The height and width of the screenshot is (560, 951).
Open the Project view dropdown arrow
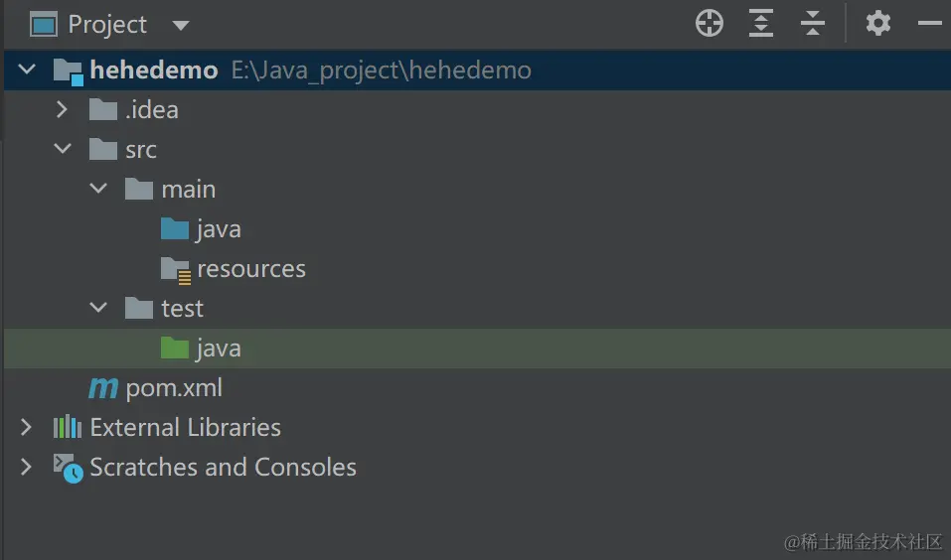pyautogui.click(x=180, y=25)
